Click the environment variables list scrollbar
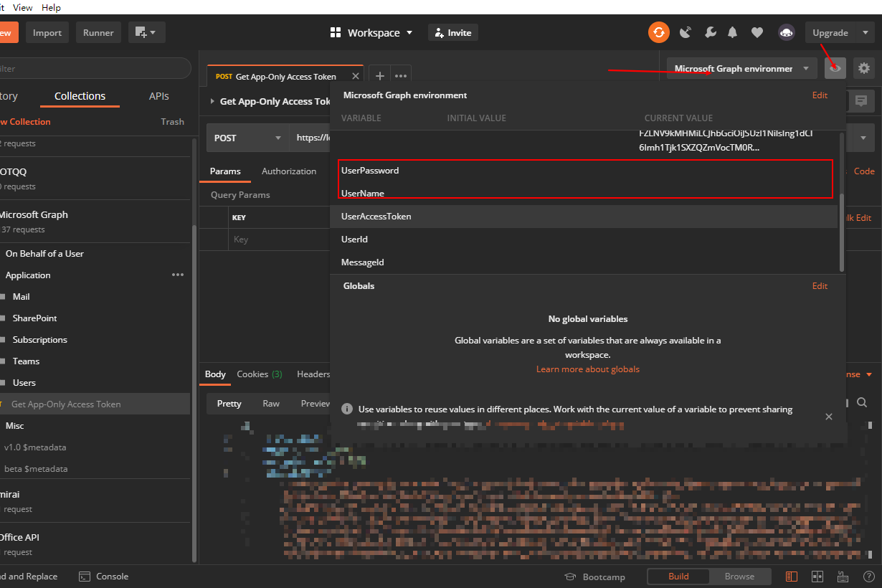This screenshot has height=588, width=882. tap(841, 233)
